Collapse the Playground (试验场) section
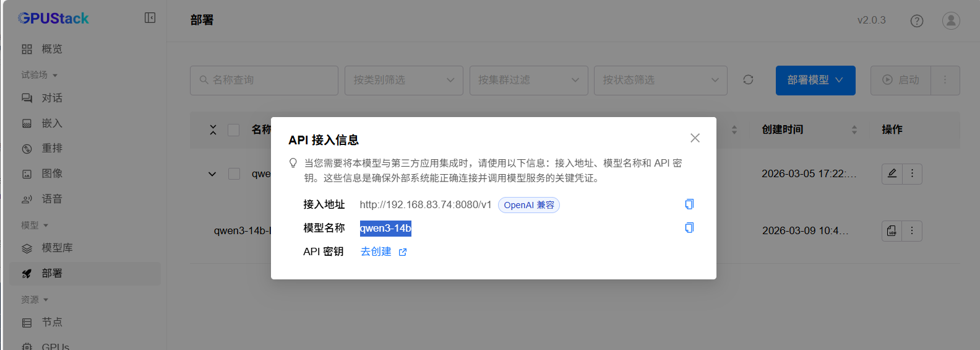This screenshot has width=980, height=350. pos(40,75)
